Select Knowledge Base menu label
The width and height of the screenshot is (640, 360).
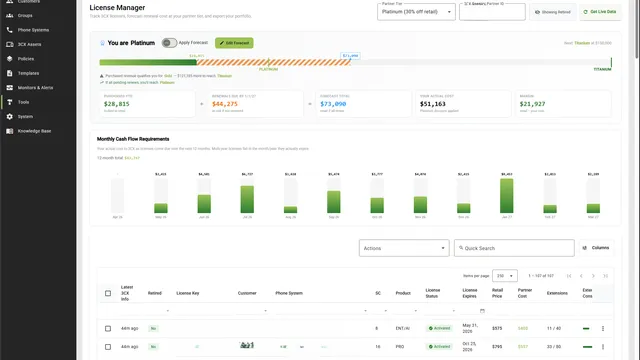34,131
